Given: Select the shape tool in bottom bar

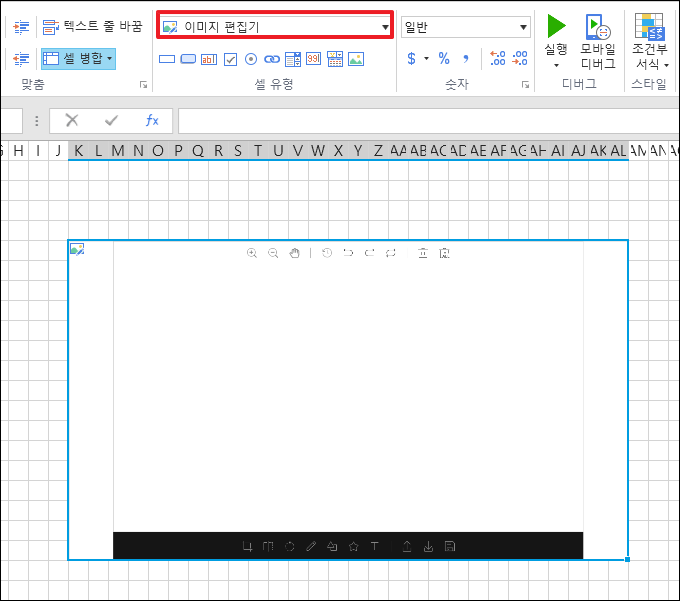Looking at the screenshot, I should [332, 546].
